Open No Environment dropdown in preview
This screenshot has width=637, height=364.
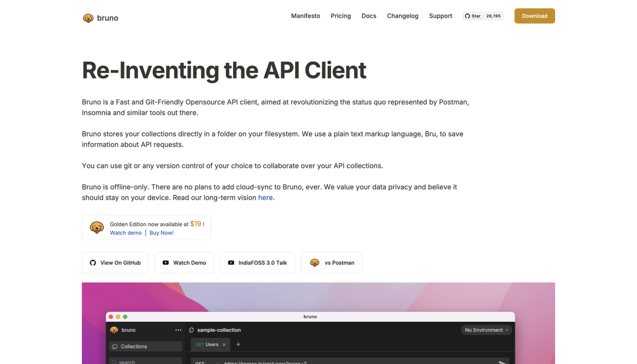486,330
